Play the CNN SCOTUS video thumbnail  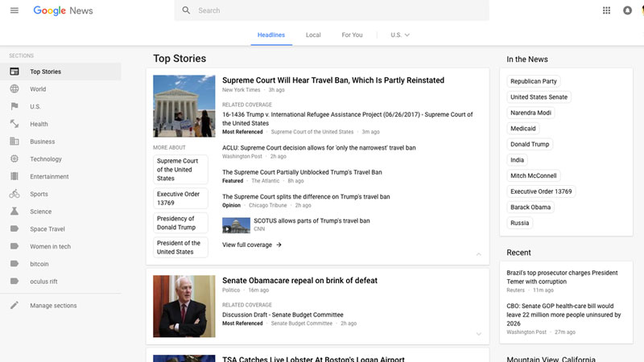coord(236,225)
